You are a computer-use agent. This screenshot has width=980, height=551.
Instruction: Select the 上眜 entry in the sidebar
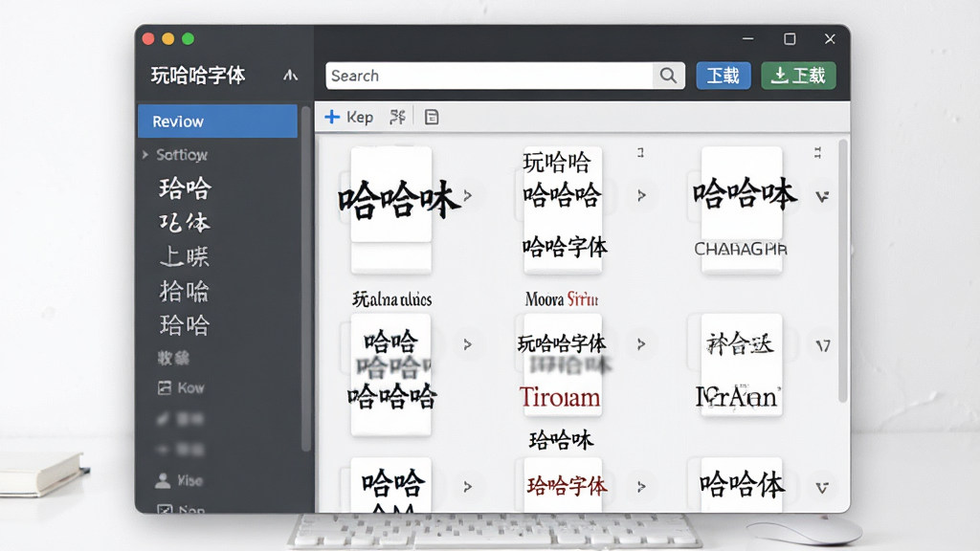(185, 256)
